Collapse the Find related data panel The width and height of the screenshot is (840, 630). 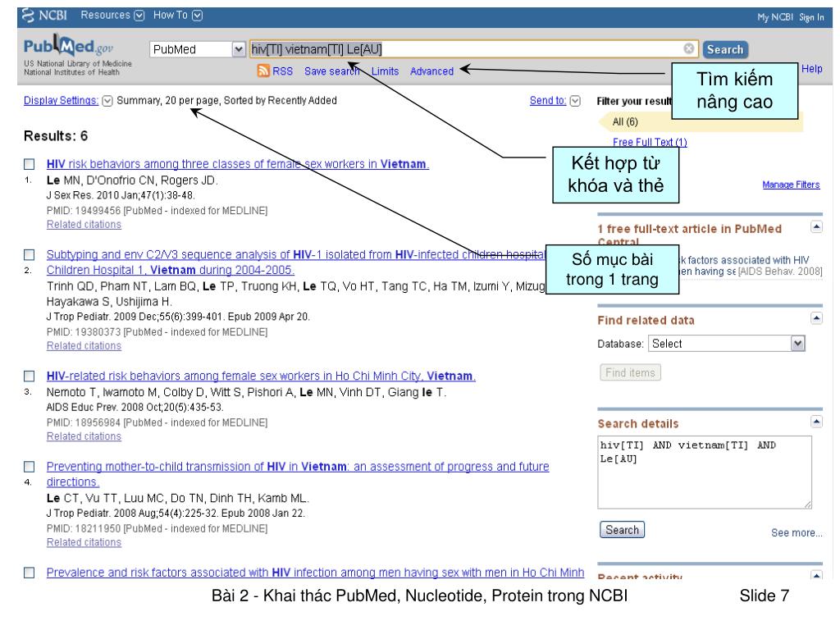[x=816, y=319]
